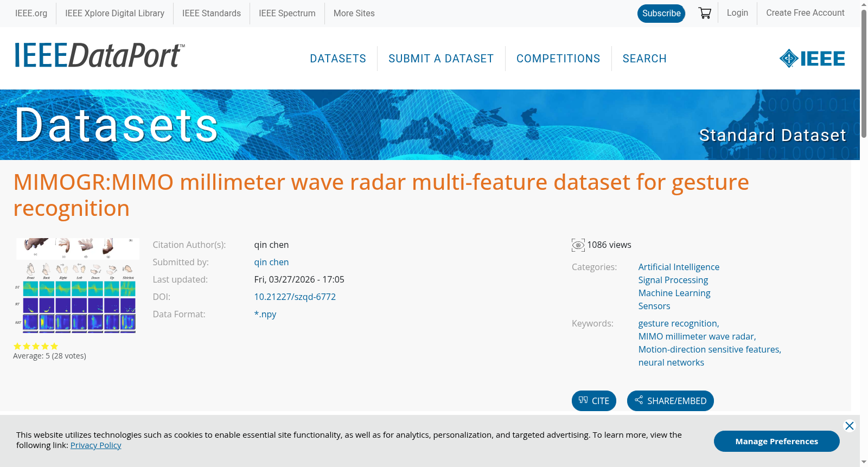Select the Motion-direction sensitive features keyword
Screen dimensions: 868x467
710,349
